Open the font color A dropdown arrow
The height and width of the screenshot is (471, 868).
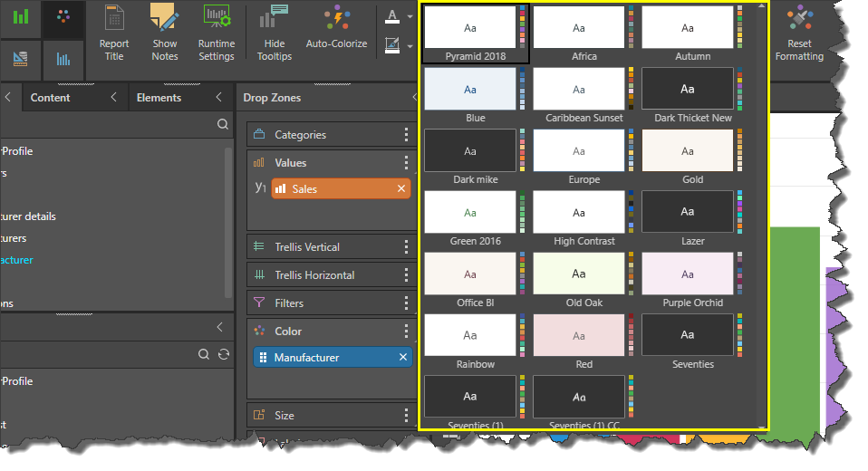410,17
